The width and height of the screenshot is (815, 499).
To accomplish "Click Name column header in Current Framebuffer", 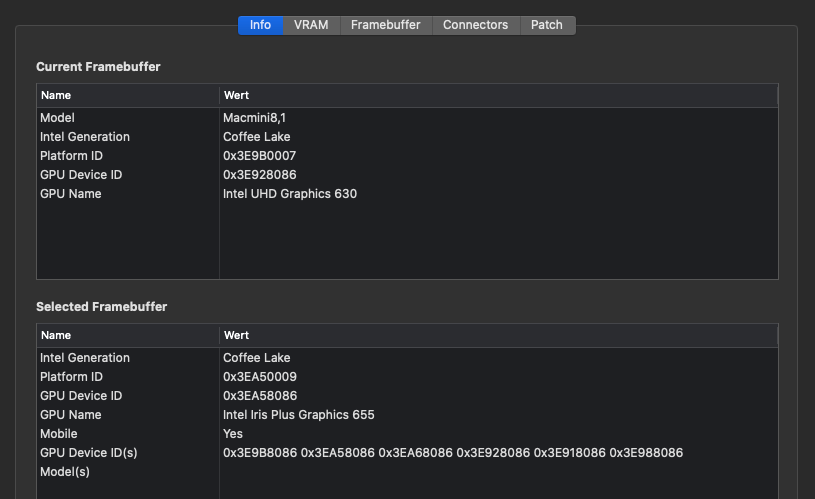I will (x=127, y=96).
